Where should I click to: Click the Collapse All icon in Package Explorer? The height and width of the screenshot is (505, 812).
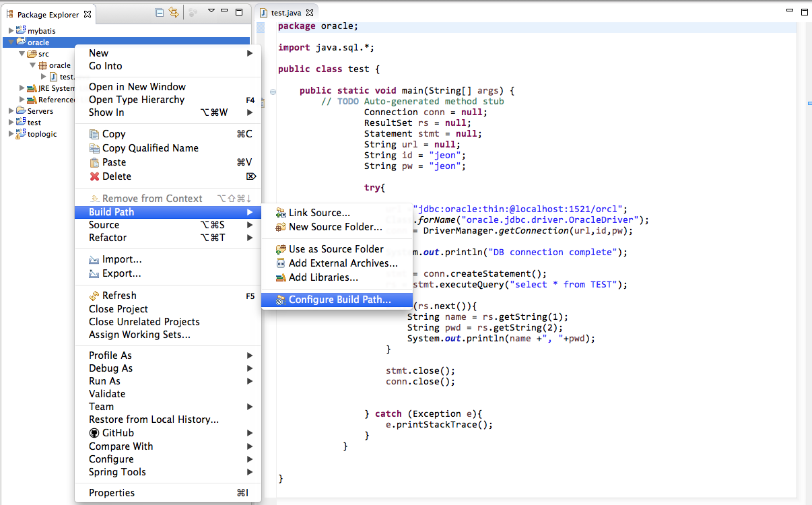coord(160,12)
